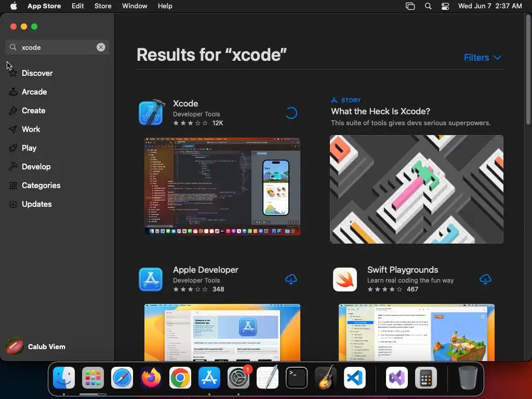View the Swift Playgrounds screenshot thumbnail
Viewport: 532px width, 399px height.
point(416,332)
